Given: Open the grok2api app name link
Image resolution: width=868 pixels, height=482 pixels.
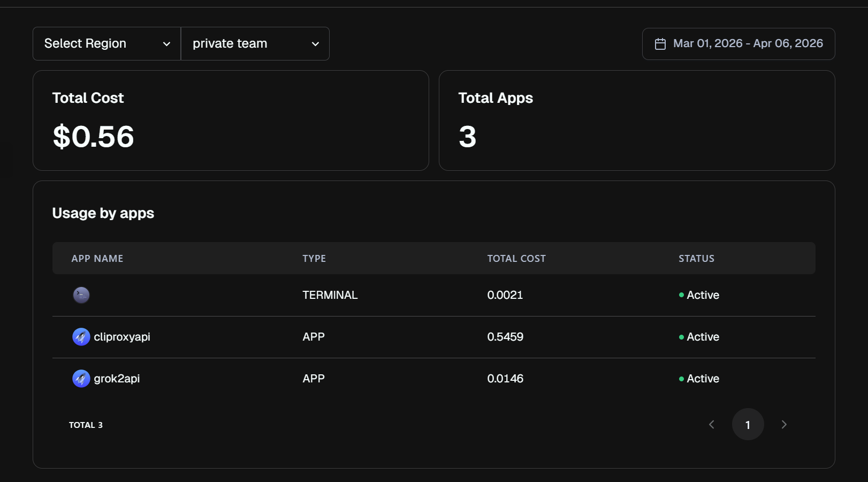Looking at the screenshot, I should 117,379.
